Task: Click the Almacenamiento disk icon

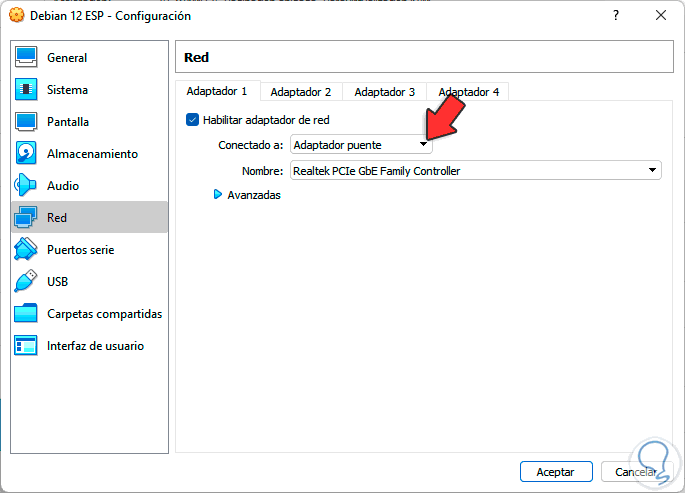Action: [x=27, y=154]
